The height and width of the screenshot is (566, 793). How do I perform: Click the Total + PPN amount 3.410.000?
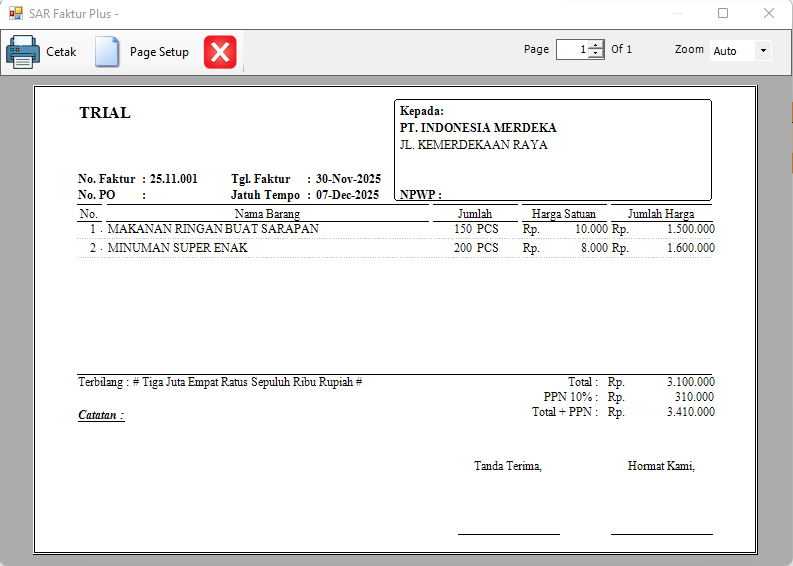[x=690, y=412]
